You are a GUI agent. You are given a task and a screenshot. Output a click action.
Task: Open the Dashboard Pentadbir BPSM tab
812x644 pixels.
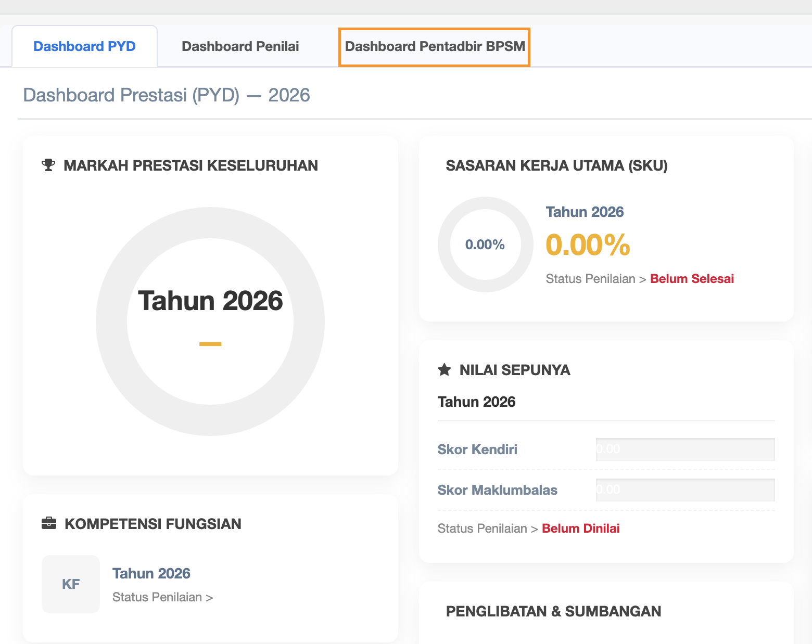coord(434,46)
